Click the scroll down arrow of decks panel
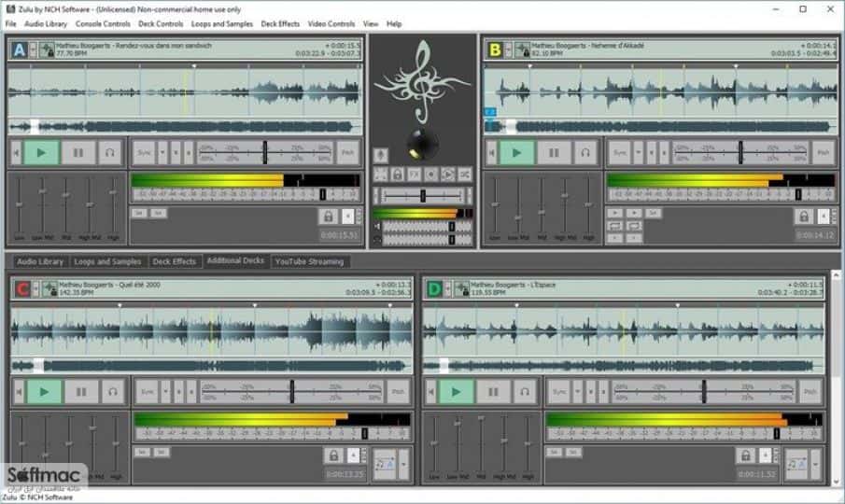The width and height of the screenshot is (845, 504). (x=836, y=482)
